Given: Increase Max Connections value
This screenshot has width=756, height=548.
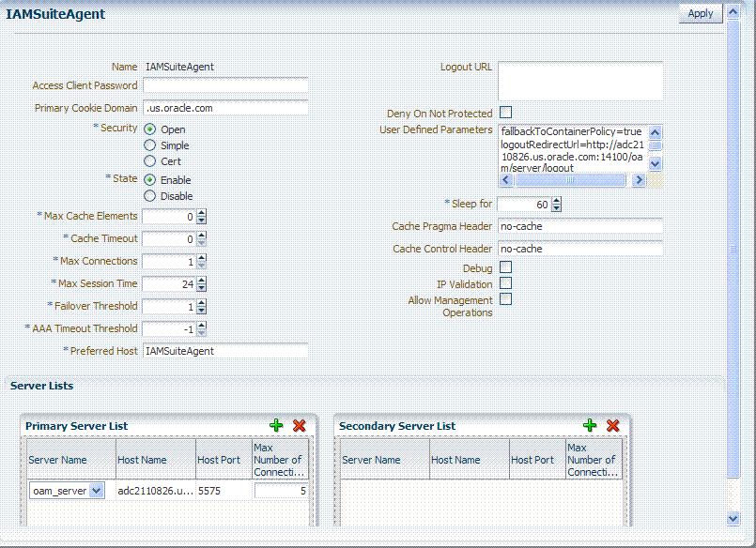Looking at the screenshot, I should (202, 258).
